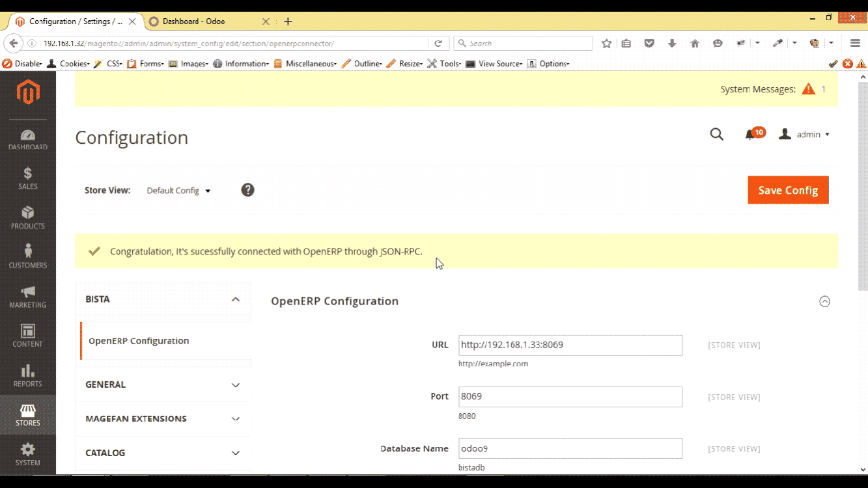Image resolution: width=868 pixels, height=488 pixels.
Task: Close the Dashboard - Odoo tab
Action: [265, 21]
